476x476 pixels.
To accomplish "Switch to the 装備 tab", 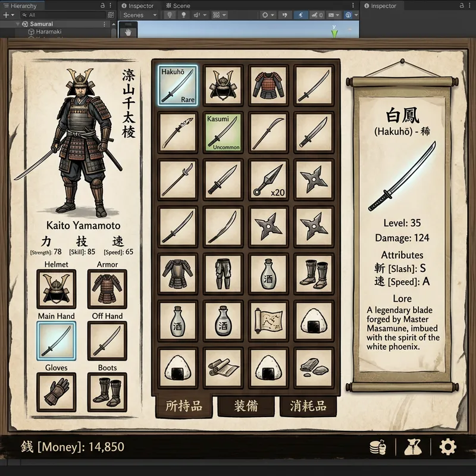I will point(246,406).
